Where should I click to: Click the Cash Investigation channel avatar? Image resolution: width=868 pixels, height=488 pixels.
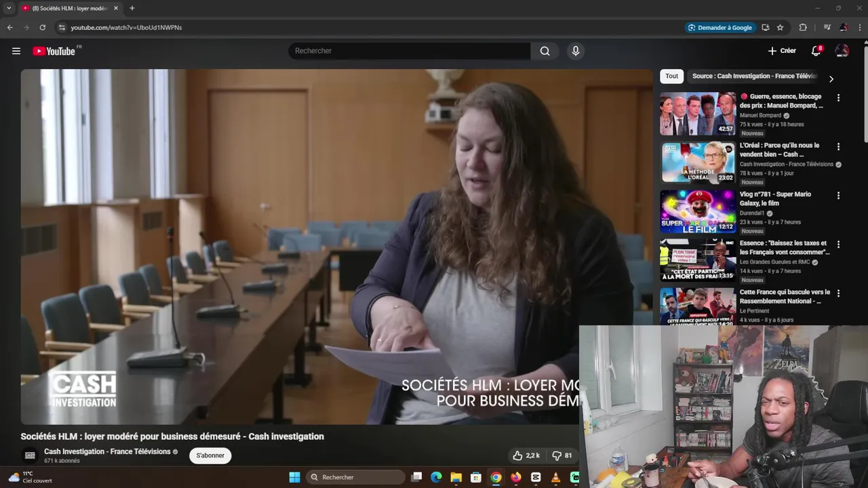30,455
